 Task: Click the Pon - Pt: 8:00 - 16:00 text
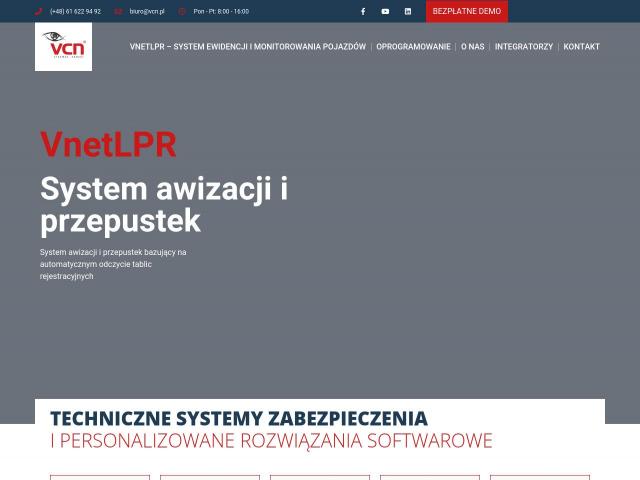point(221,11)
